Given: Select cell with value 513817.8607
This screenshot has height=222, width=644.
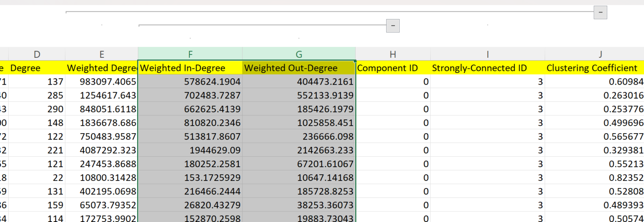Looking at the screenshot, I should (x=190, y=136).
